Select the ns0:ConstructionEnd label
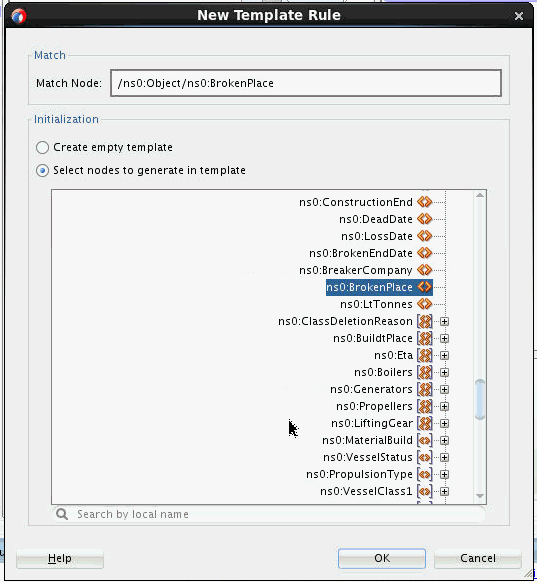 click(x=356, y=202)
